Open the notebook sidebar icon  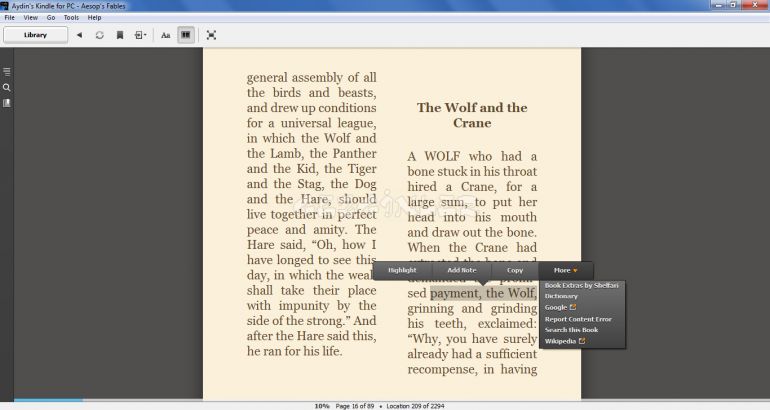click(7, 103)
